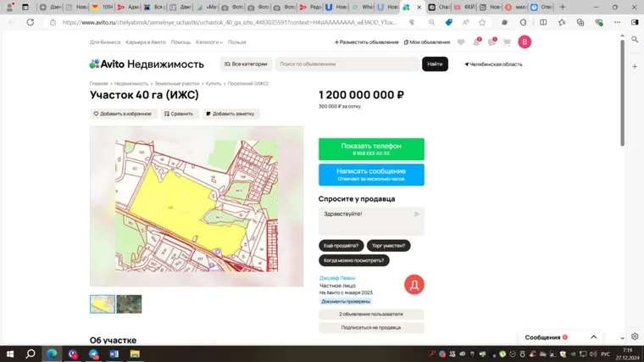This screenshot has width=644, height=362.
Task: Open the notifications bell icon
Action: 476,42
